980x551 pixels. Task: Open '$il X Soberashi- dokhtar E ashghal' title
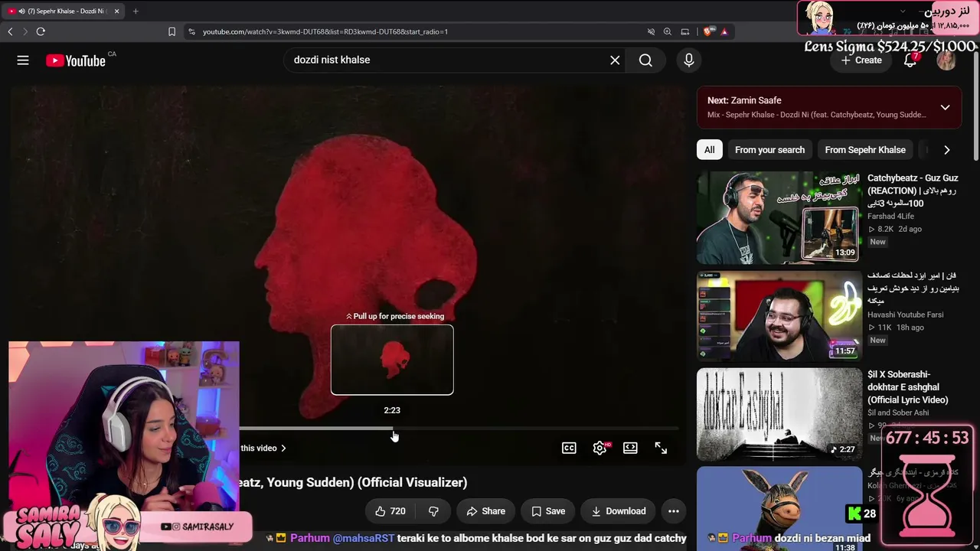[908, 387]
